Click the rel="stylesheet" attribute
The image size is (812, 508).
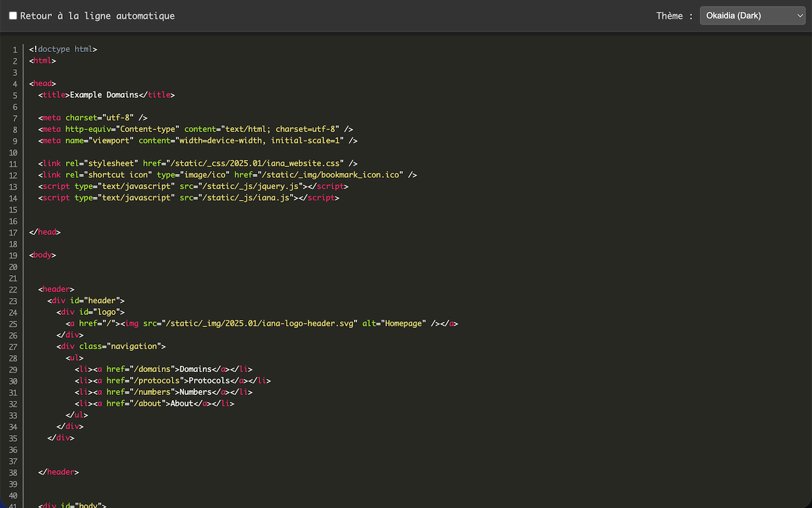pyautogui.click(x=102, y=163)
